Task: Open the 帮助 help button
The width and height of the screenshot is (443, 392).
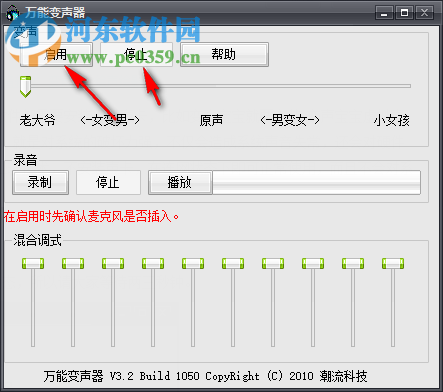Action: point(224,54)
